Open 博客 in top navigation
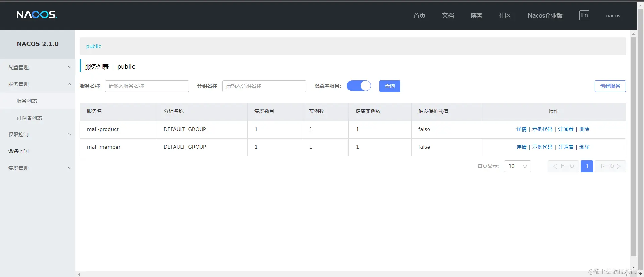Screen dimensions: 644x277 click(476, 15)
